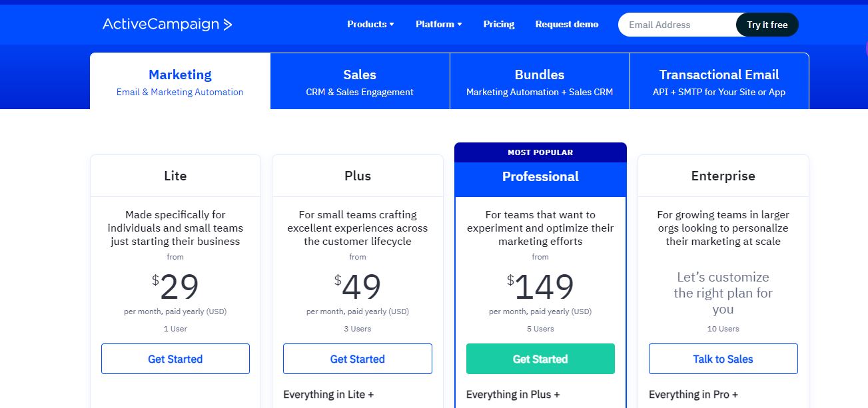Click the Most Popular badge
This screenshot has width=868, height=408.
pyautogui.click(x=540, y=152)
